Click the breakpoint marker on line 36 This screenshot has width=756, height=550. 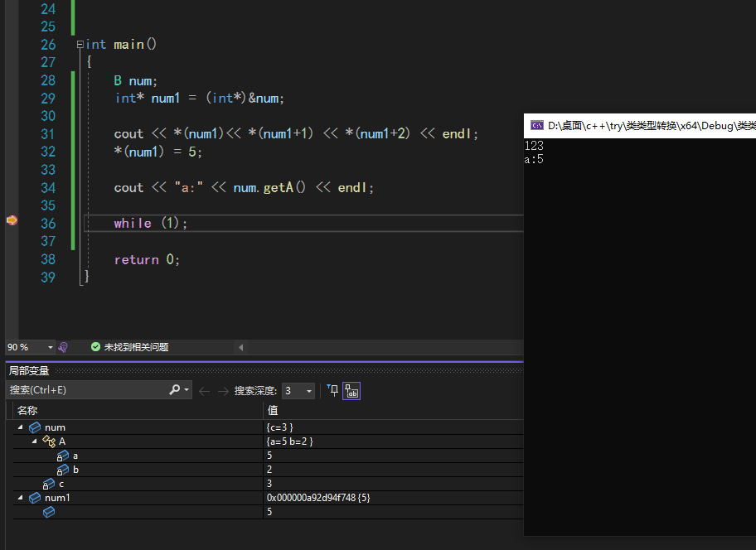[12, 220]
